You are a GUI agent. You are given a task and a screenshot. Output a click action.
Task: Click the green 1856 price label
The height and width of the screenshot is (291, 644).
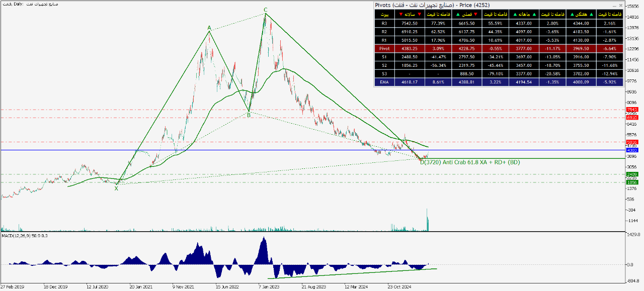tap(632, 182)
